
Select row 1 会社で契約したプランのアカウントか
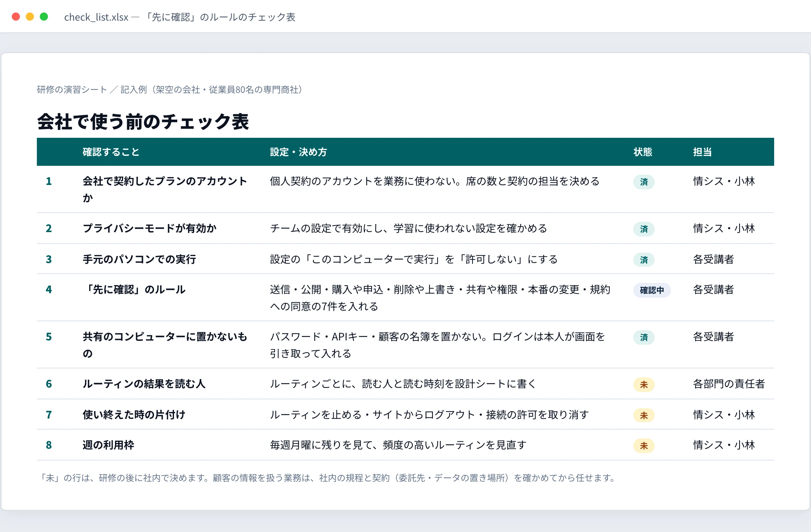pos(405,189)
